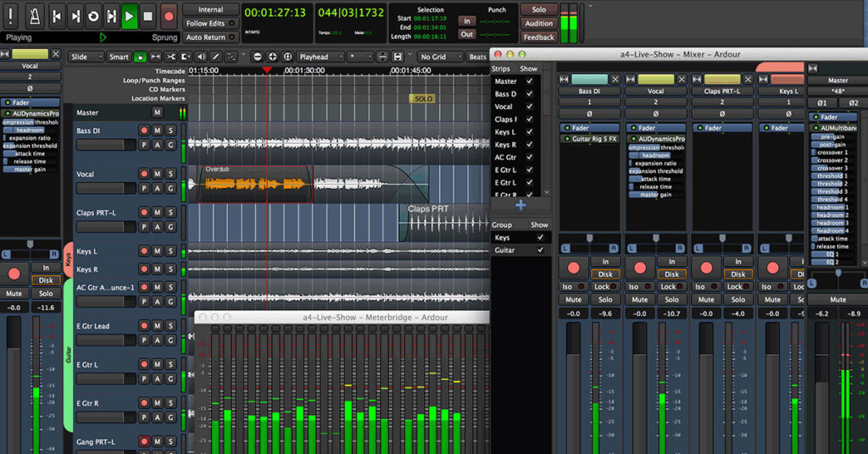Arm recording on the Vocal track

click(x=143, y=174)
